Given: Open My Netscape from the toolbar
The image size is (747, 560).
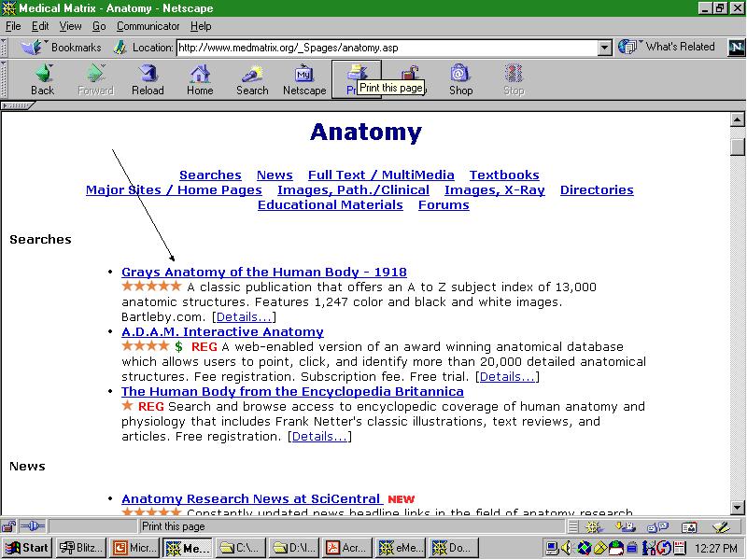Looking at the screenshot, I should pos(304,80).
